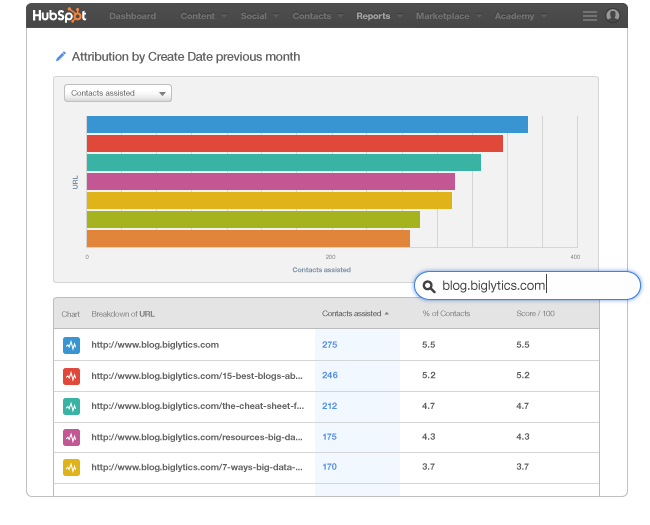Click the 5.5 percent of contacts cell
This screenshot has width=650, height=525.
(429, 345)
